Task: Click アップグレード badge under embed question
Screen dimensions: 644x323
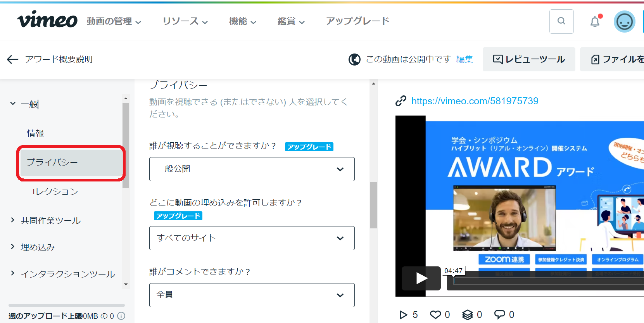Action: coord(178,216)
